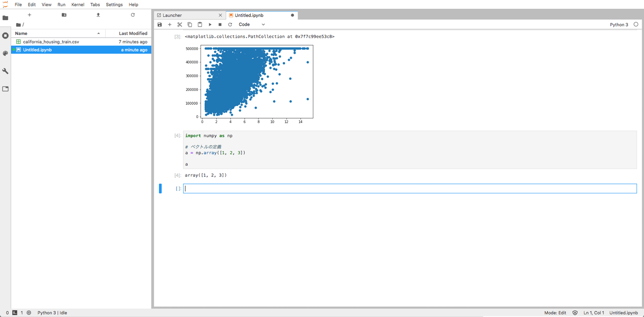This screenshot has height=317, width=644.
Task: Interrupt the kernel with the stop icon
Action: tap(220, 24)
